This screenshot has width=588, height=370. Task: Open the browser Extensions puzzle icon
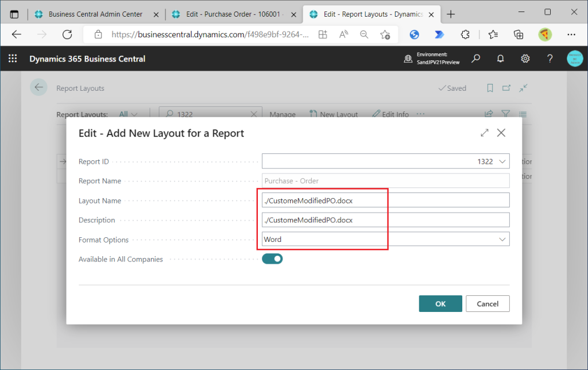coord(465,34)
